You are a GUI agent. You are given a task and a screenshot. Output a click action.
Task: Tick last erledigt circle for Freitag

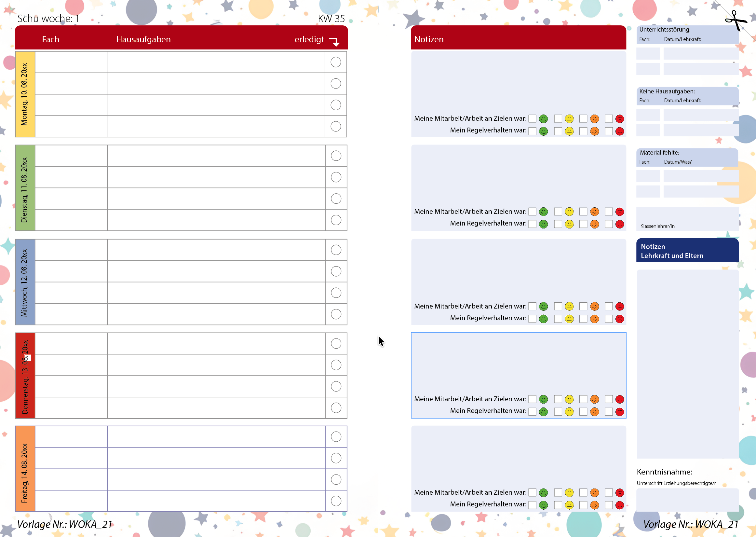336,501
